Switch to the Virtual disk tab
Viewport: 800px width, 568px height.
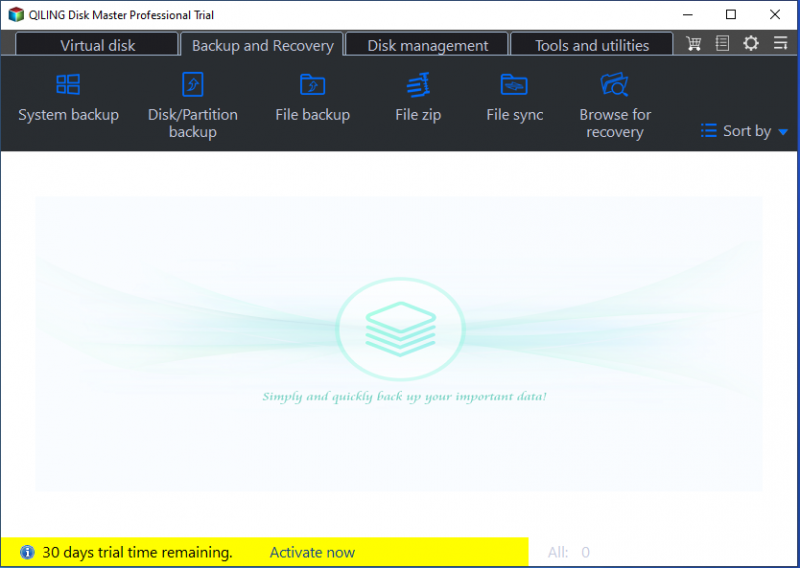[97, 45]
